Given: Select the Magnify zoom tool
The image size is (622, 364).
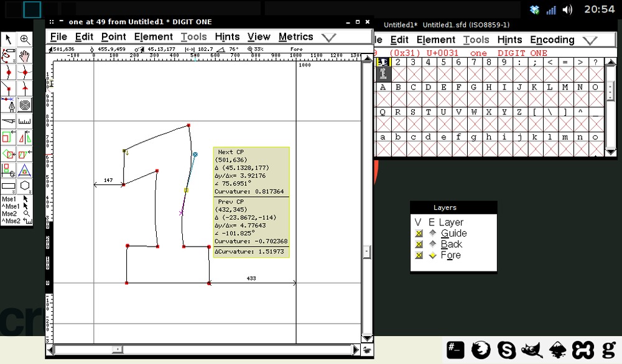Looking at the screenshot, I should point(25,39).
